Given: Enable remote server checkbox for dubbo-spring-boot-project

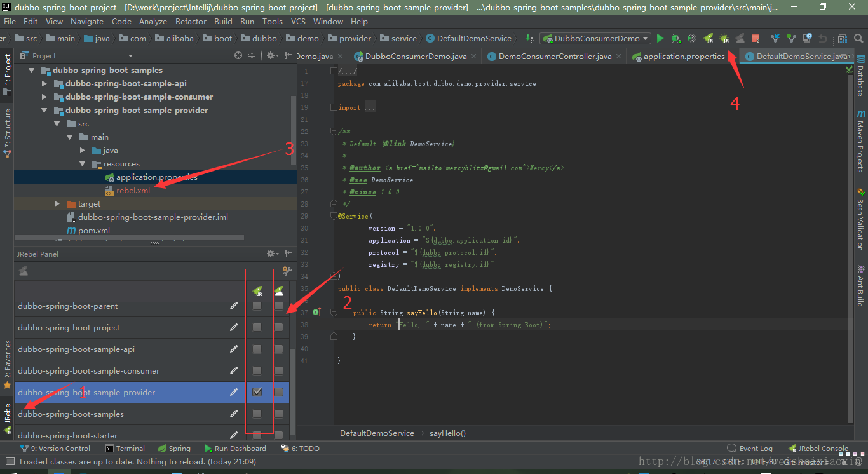Looking at the screenshot, I should (x=278, y=328).
